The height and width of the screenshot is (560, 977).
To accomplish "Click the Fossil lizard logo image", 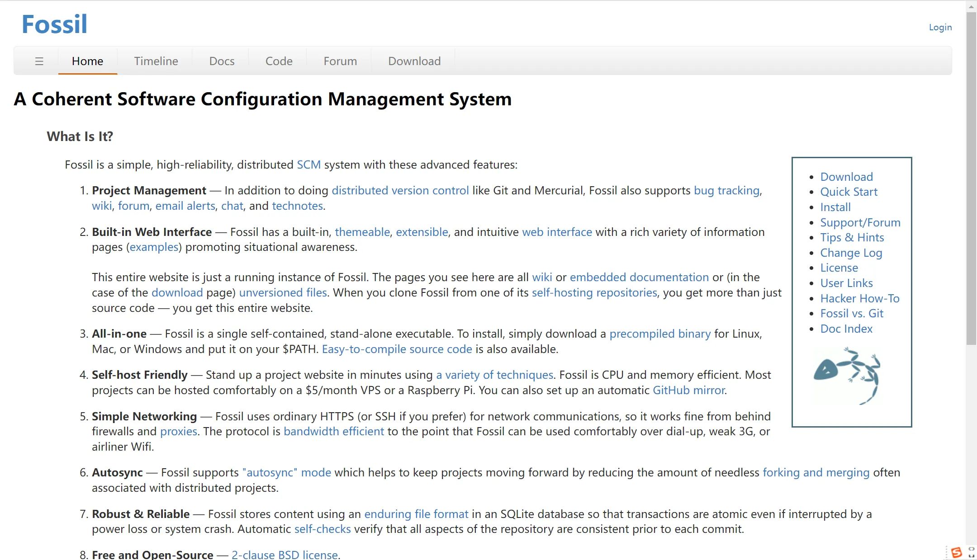I will 847,376.
